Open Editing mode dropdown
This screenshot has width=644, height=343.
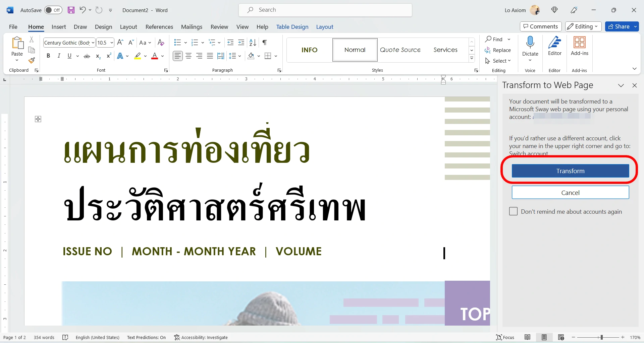click(x=583, y=26)
